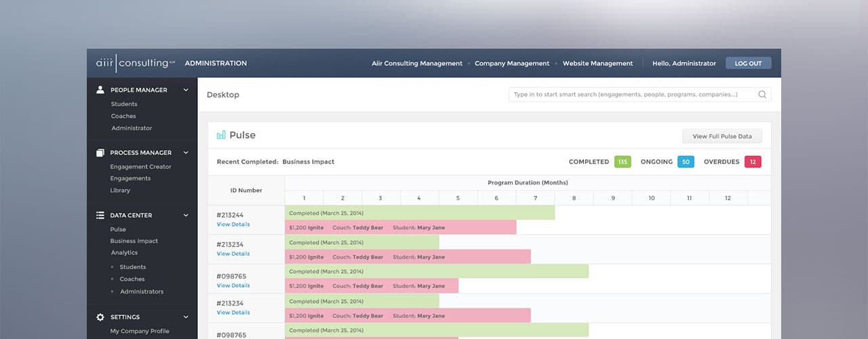Open Website Management menu
The height and width of the screenshot is (339, 868).
click(x=597, y=63)
